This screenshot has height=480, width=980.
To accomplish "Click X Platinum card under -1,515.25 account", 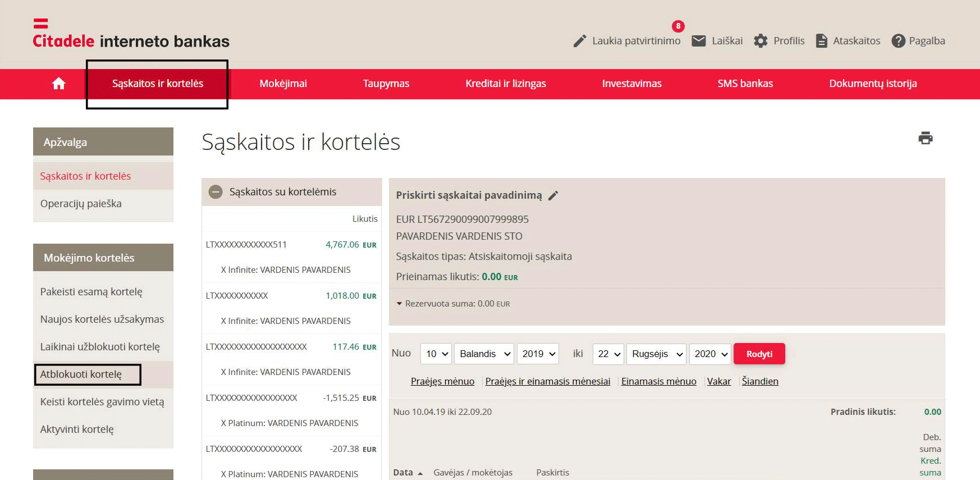I will click(x=290, y=423).
